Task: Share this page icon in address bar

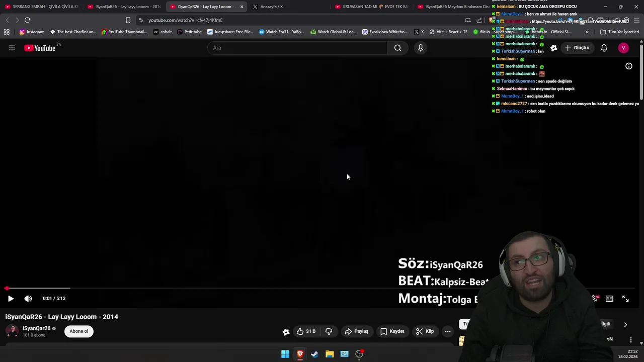Action: click(479, 20)
